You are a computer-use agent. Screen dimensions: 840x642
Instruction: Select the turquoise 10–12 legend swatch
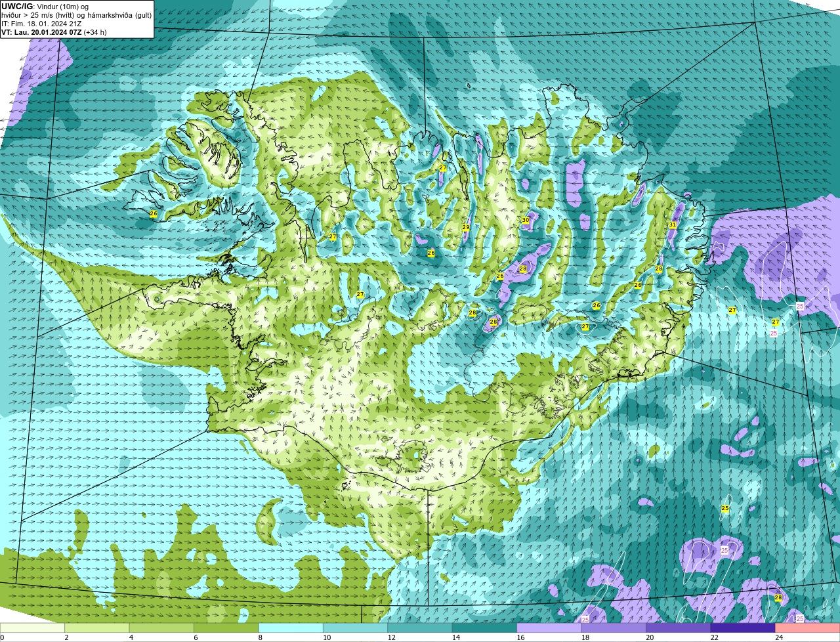(356, 628)
